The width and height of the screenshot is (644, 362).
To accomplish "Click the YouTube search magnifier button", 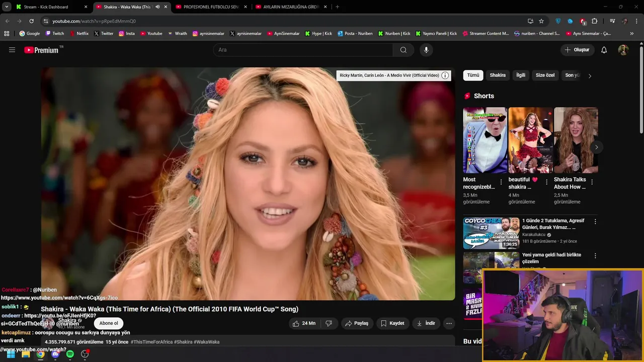I will (404, 50).
